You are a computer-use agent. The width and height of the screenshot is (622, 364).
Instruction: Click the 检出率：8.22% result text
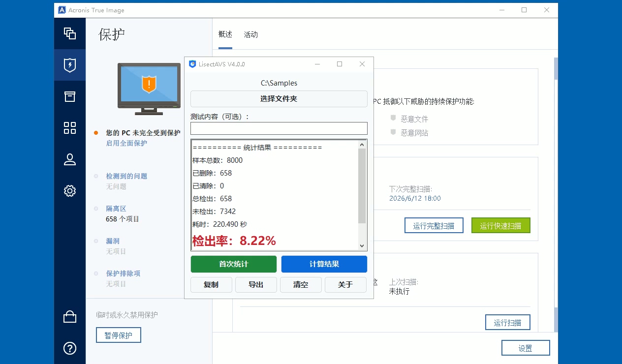[234, 241]
